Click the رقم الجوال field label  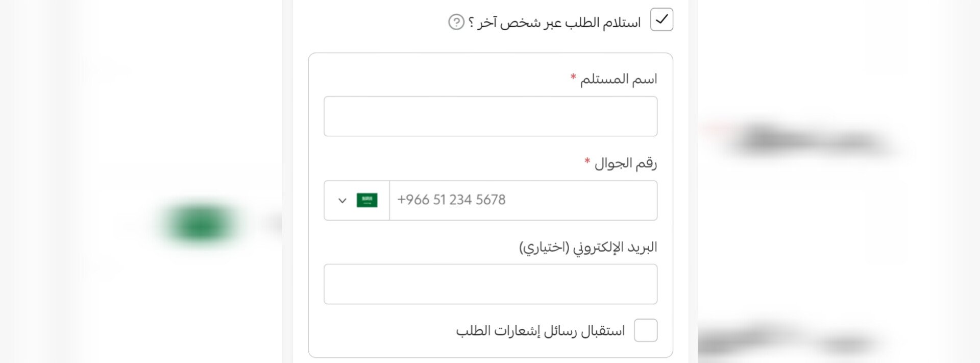(x=625, y=163)
